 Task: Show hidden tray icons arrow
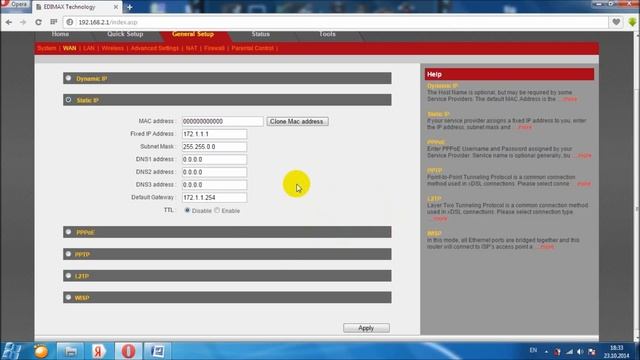click(x=546, y=351)
